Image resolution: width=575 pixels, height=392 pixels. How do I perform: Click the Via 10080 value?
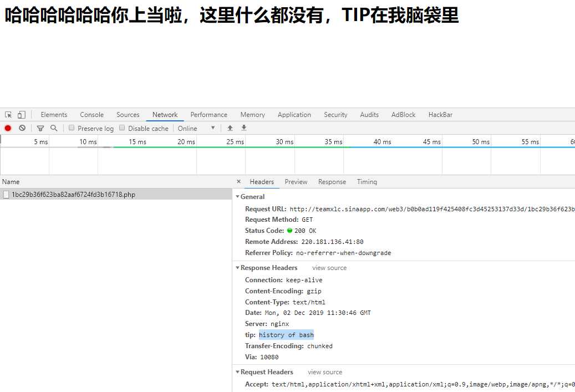[x=269, y=357]
